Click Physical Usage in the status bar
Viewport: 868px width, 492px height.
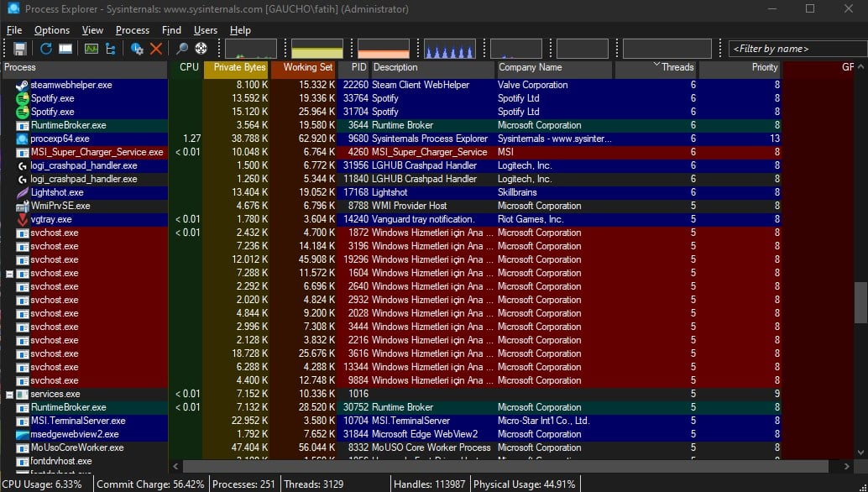pos(524,484)
